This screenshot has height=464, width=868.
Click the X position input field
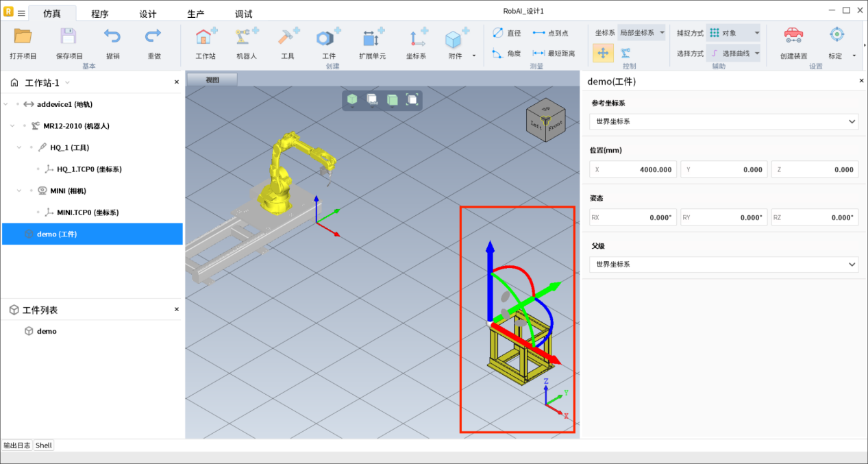(x=633, y=169)
